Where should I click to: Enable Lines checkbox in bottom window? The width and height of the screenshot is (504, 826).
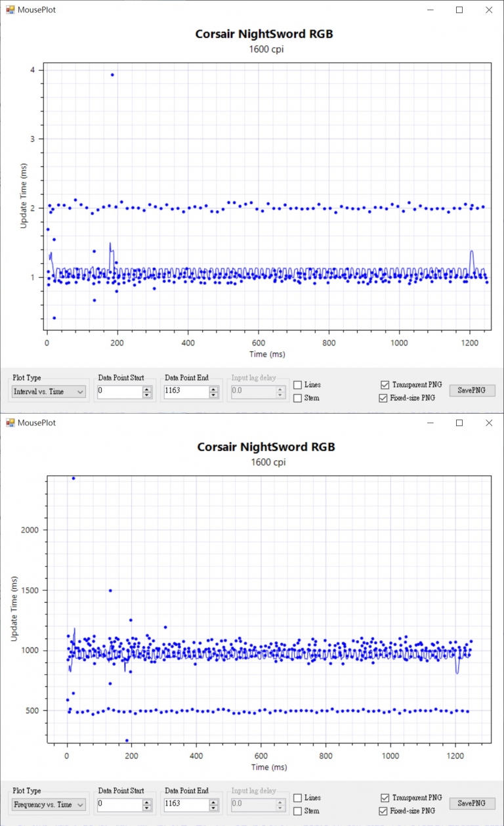click(x=297, y=798)
